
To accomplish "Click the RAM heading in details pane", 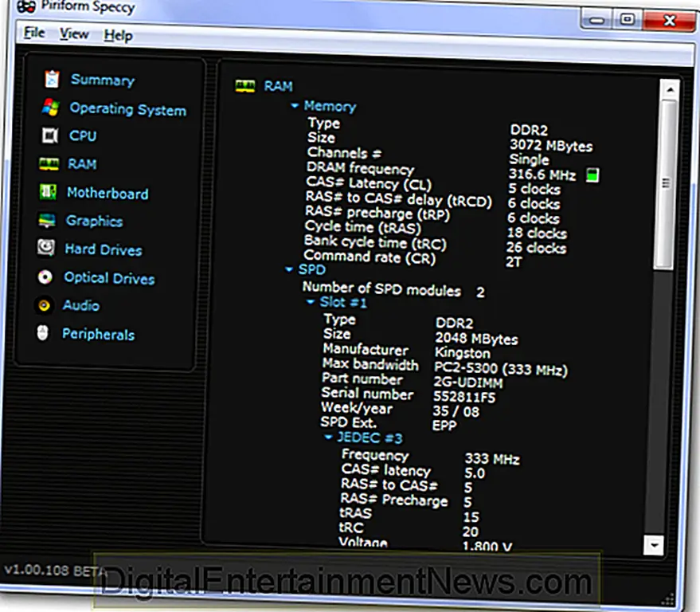I will coord(278,86).
